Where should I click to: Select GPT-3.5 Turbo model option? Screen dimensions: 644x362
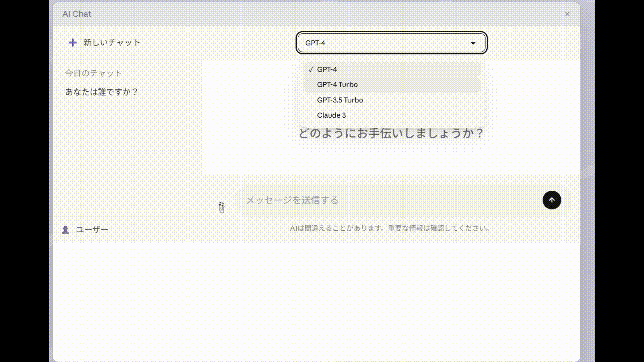click(340, 100)
